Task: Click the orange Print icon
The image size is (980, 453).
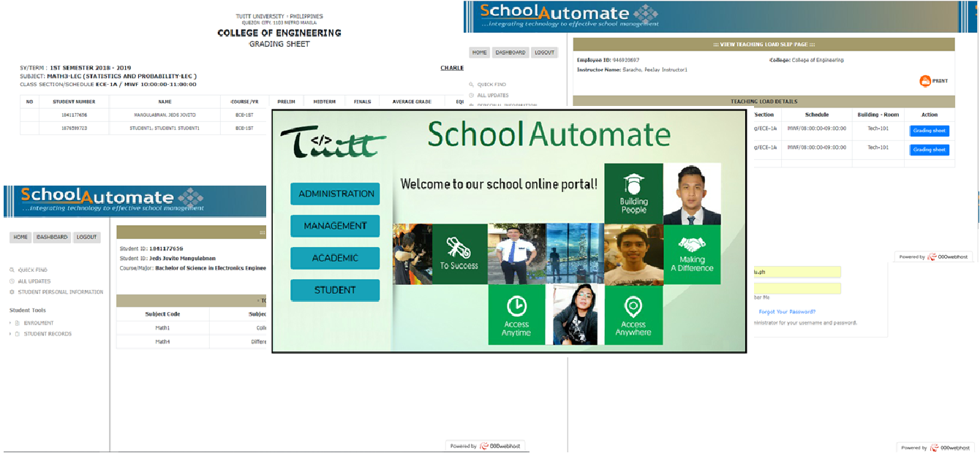Action: coord(925,81)
